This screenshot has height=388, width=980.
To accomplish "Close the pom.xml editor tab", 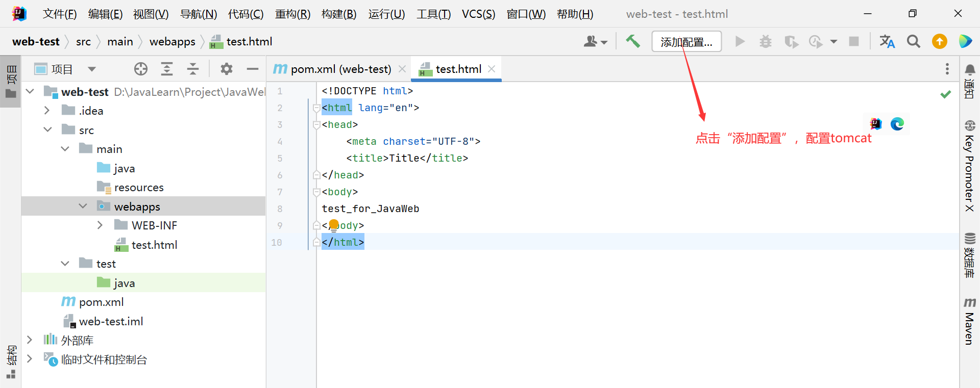I will (402, 69).
